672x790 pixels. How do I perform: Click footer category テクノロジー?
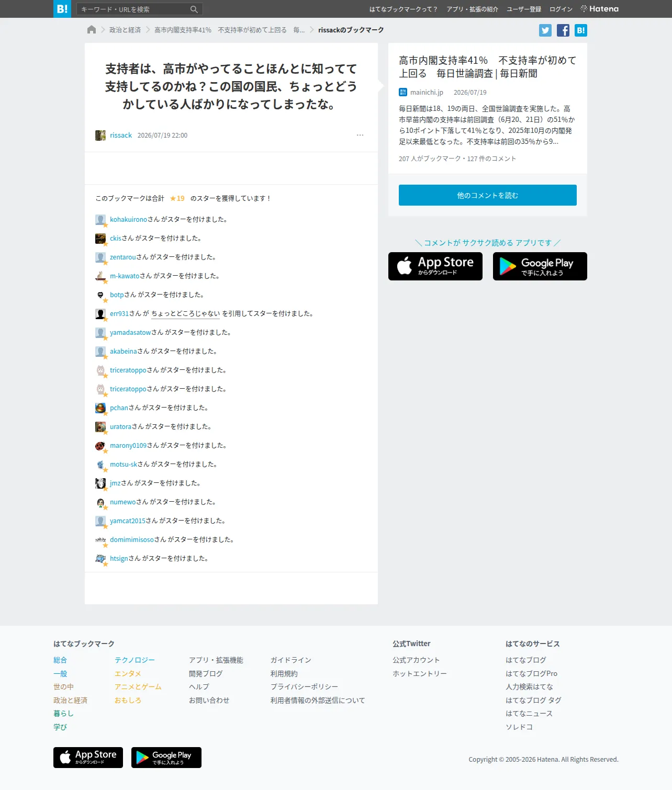pos(135,660)
